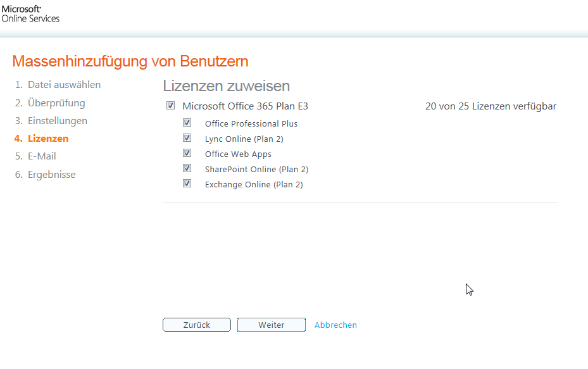Screen dimensions: 588x369
Task: Go to step 1 Datei auswählen
Action: click(x=64, y=85)
